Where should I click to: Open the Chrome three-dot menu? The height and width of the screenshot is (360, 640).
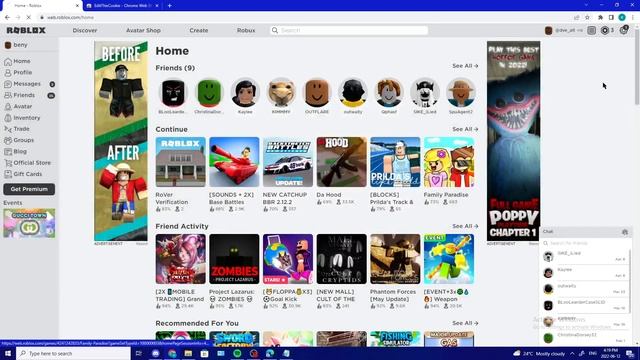point(633,18)
